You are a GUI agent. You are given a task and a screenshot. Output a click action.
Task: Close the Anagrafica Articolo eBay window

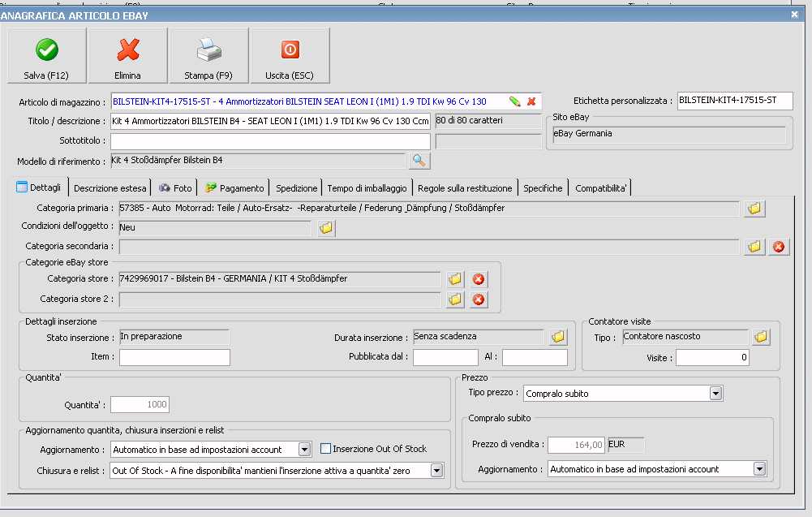(x=794, y=15)
